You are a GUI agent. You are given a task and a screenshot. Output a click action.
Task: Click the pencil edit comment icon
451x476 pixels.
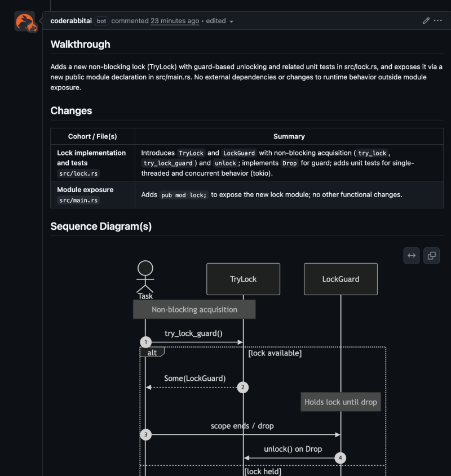pos(426,21)
